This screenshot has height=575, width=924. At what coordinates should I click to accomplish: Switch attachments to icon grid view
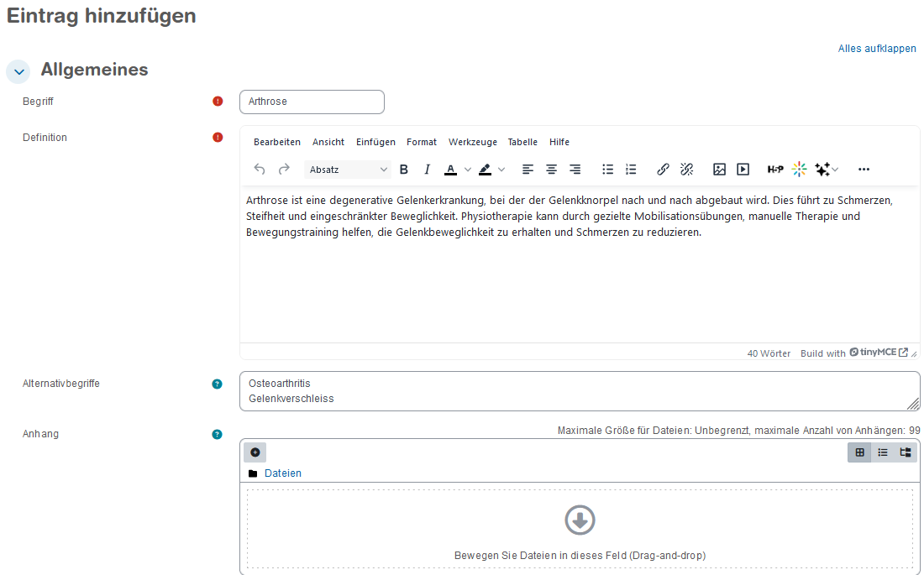tap(859, 452)
